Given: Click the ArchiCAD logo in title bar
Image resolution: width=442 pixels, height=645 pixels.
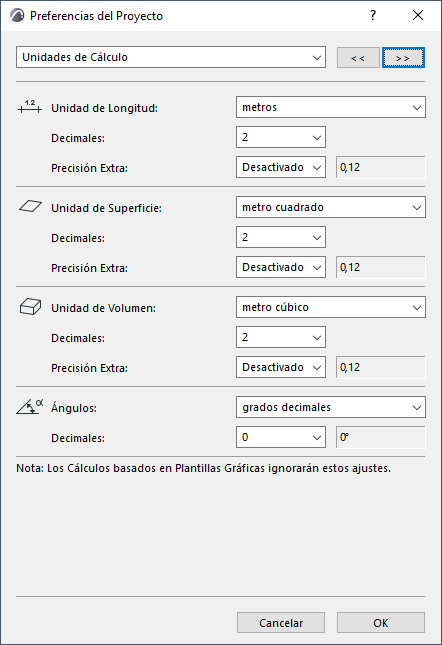Looking at the screenshot, I should 17,16.
